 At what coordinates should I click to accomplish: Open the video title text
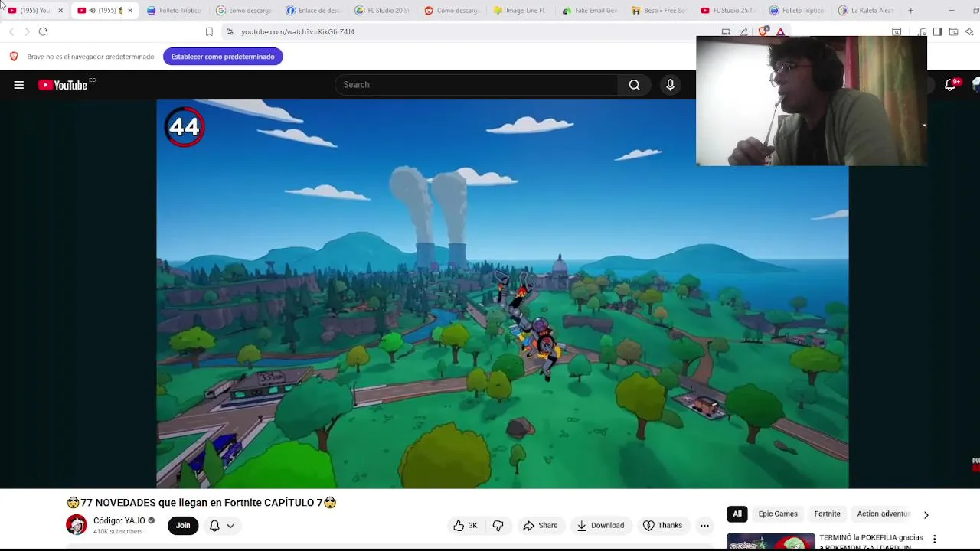click(x=202, y=503)
